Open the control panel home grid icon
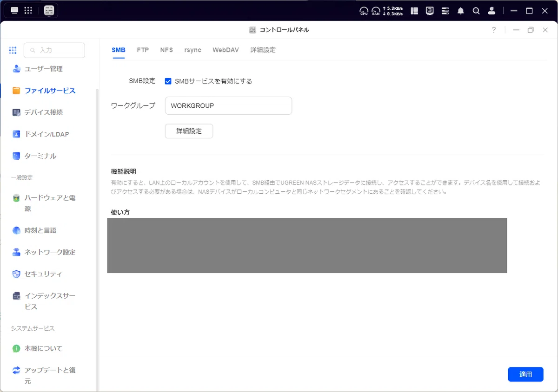558x392 pixels. [x=13, y=50]
